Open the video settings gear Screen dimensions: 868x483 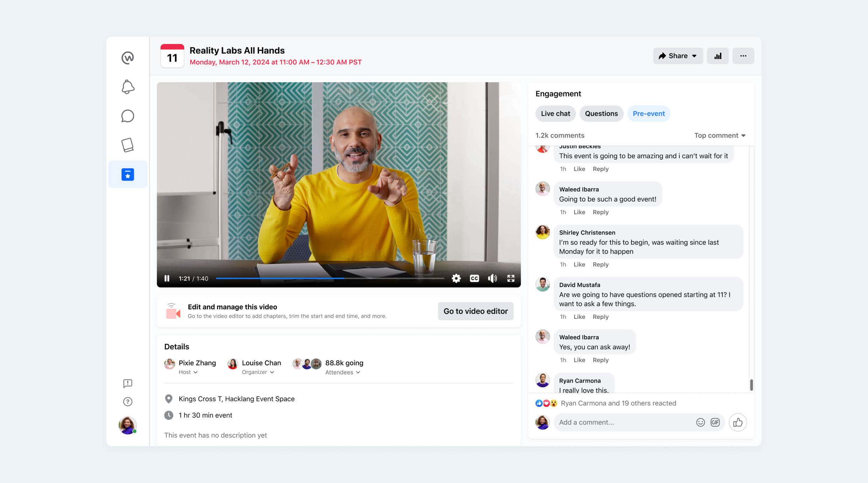point(456,278)
